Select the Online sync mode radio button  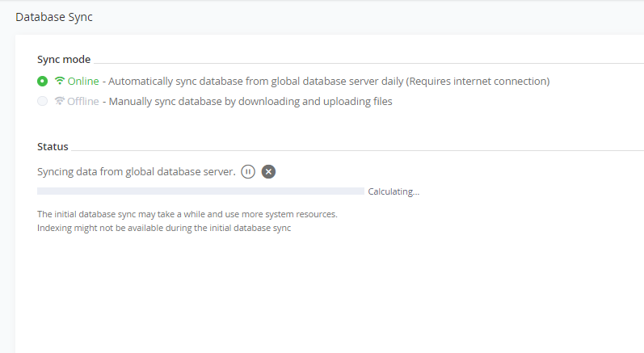(x=43, y=81)
